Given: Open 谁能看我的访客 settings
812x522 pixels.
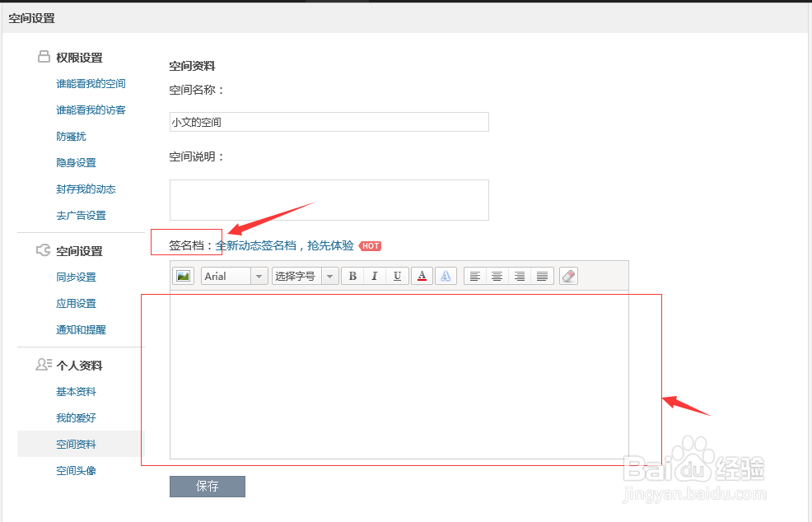Looking at the screenshot, I should (91, 110).
